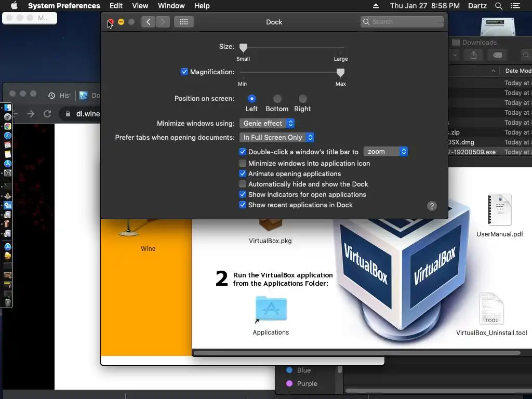Open Trash in the Dock
Viewport: 532px width, 399px height.
coord(7,302)
